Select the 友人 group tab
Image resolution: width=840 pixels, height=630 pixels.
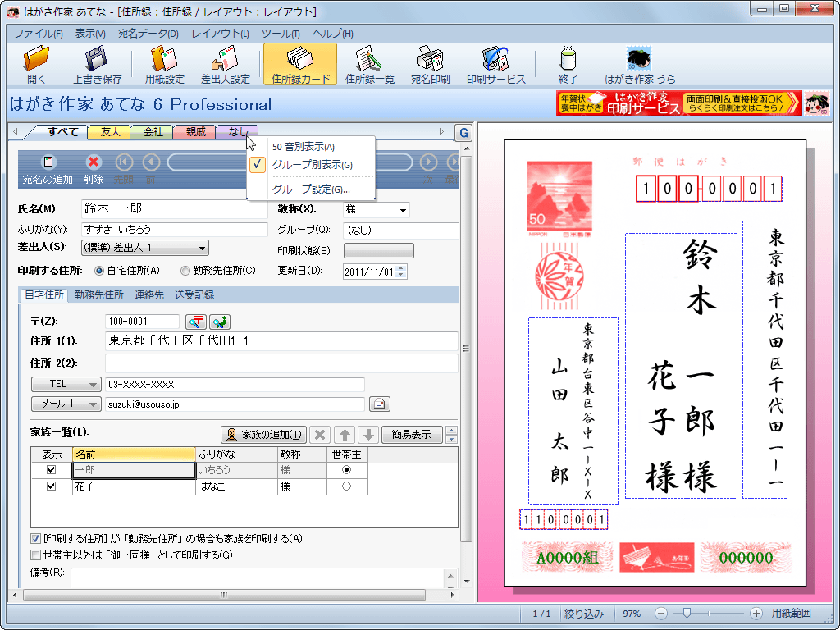(x=109, y=132)
